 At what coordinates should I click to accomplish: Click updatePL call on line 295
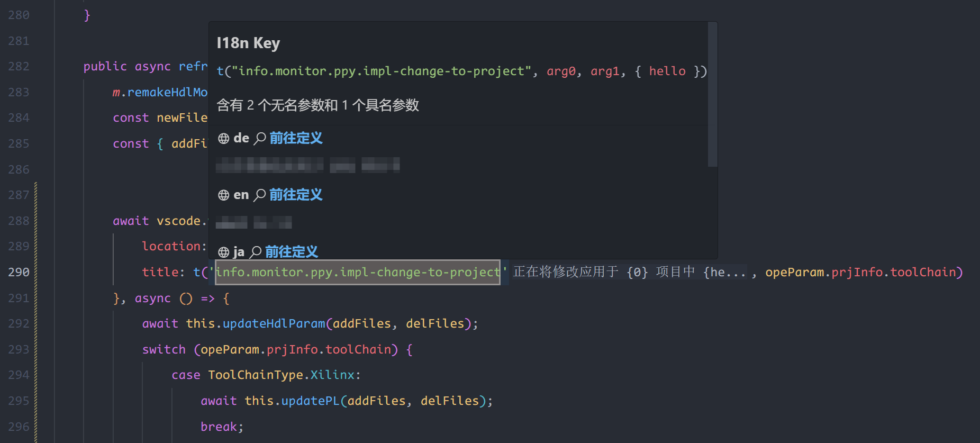pyautogui.click(x=311, y=401)
